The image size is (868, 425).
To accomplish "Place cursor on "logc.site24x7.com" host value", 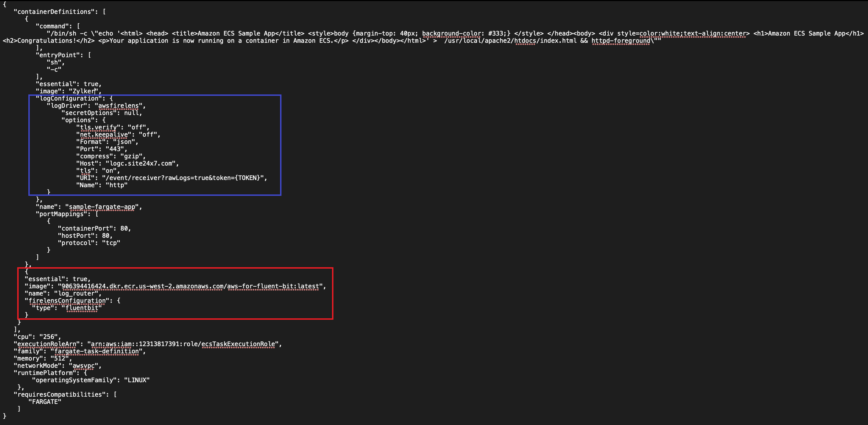I will [141, 163].
